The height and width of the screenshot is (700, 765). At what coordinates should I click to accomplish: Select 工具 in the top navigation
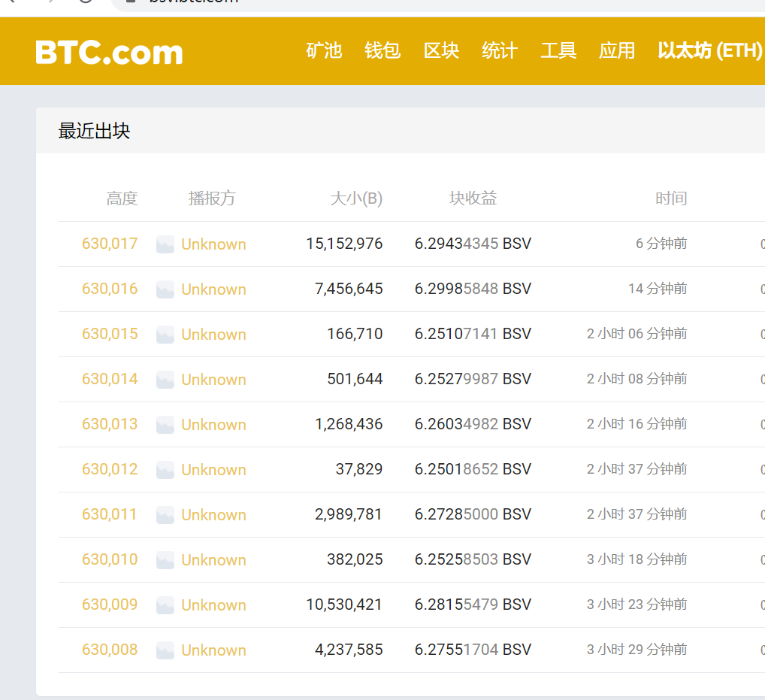click(x=558, y=50)
